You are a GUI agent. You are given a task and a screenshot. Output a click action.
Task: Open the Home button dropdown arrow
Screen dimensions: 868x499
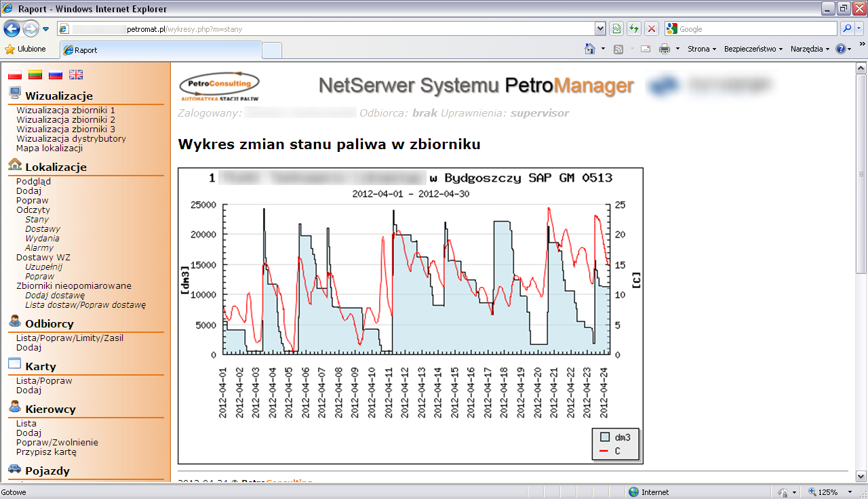pos(603,49)
